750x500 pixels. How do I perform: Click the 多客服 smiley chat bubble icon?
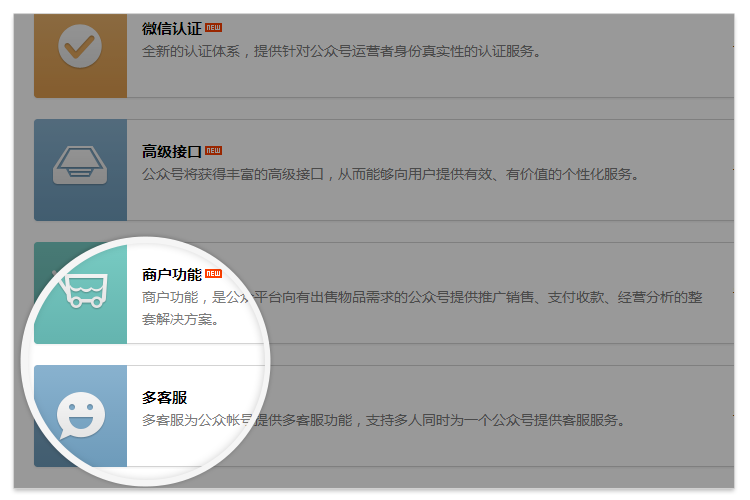[81, 415]
